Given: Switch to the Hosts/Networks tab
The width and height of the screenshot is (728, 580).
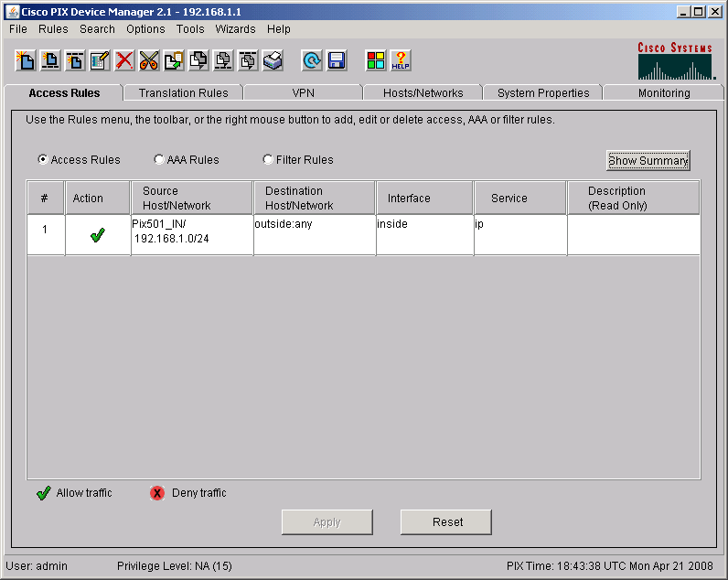Looking at the screenshot, I should (423, 93).
